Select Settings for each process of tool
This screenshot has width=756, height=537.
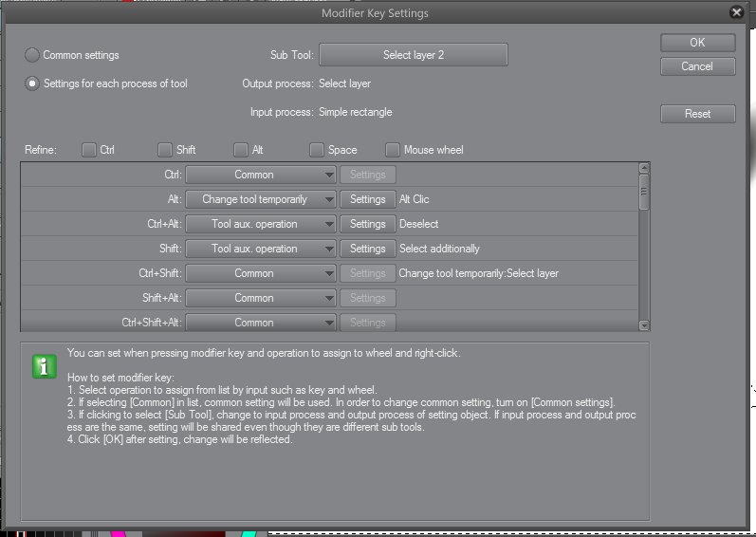click(x=32, y=83)
